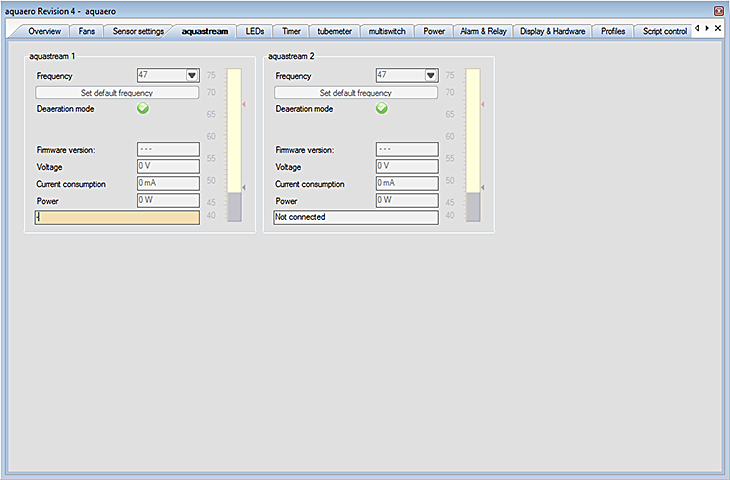Click the highlighted aquastream 1 status field
This screenshot has height=480, width=730.
click(117, 217)
